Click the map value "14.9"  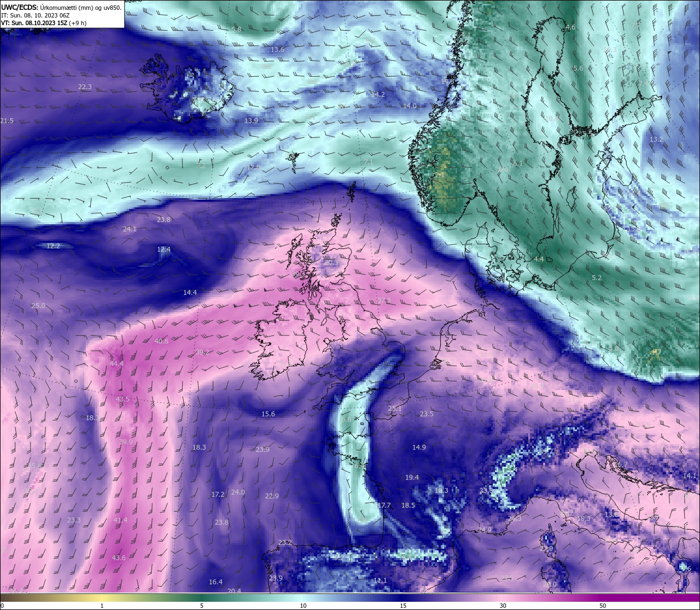point(419,448)
